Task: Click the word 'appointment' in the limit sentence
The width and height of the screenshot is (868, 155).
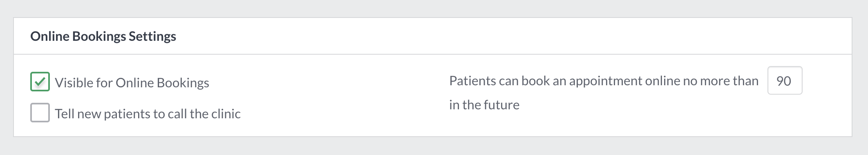Action: [606, 81]
